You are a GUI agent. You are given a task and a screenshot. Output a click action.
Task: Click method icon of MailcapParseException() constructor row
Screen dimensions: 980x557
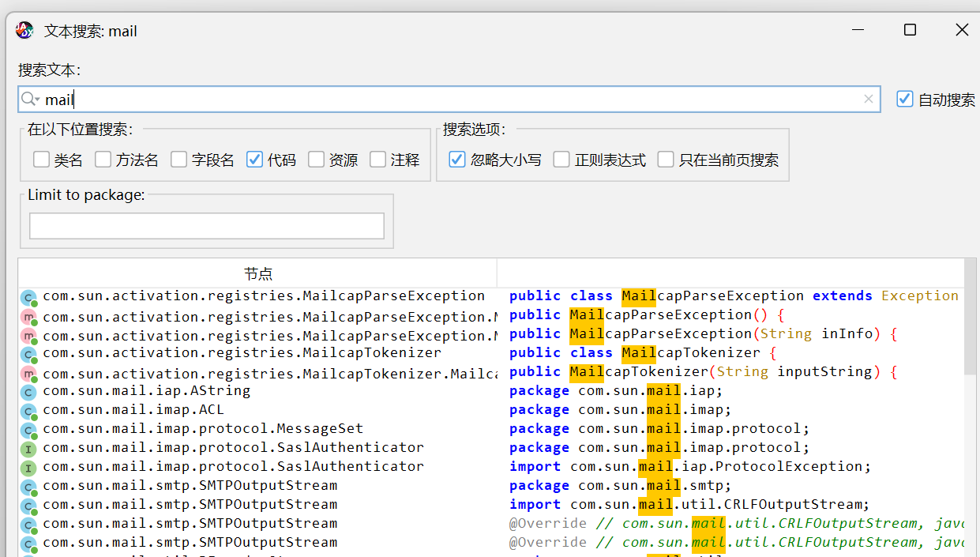(x=28, y=318)
